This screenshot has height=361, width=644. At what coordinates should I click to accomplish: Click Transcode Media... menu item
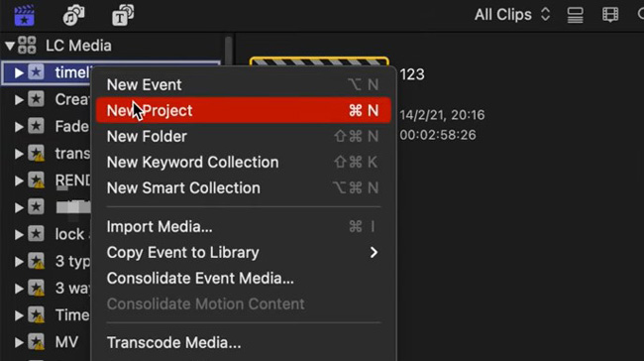pyautogui.click(x=243, y=342)
